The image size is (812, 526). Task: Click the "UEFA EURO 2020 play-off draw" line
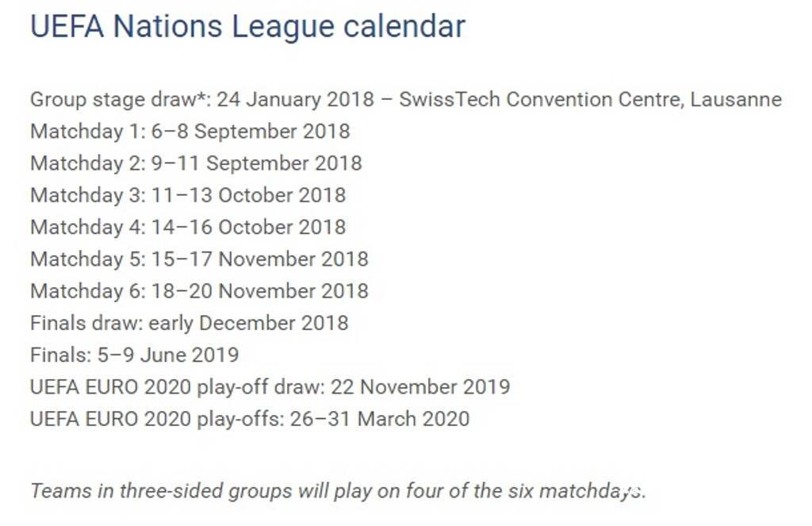(270, 387)
